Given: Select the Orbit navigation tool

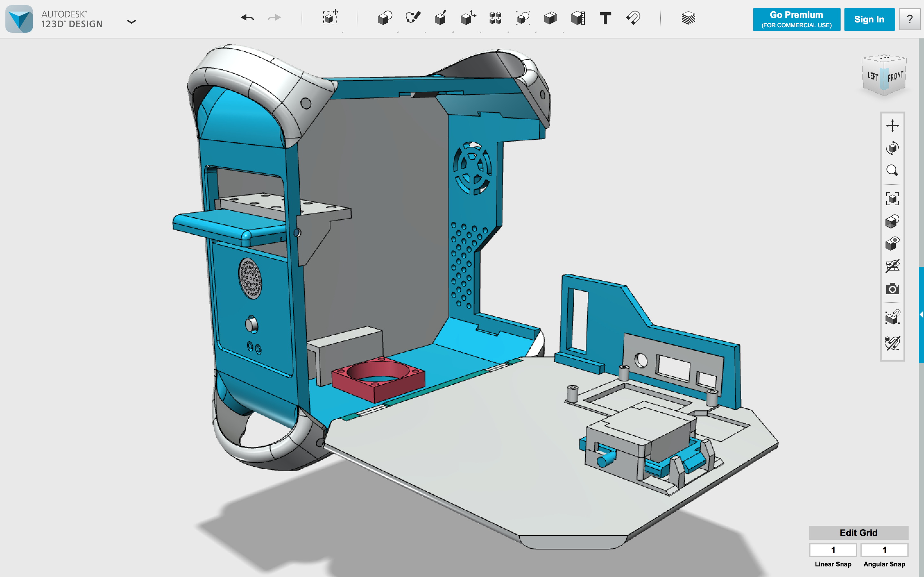Looking at the screenshot, I should click(x=892, y=148).
